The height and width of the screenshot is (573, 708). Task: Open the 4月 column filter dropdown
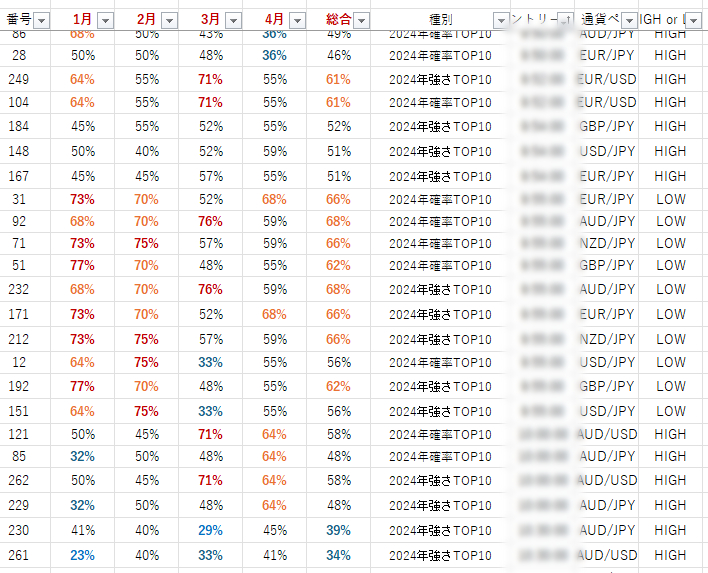point(298,20)
